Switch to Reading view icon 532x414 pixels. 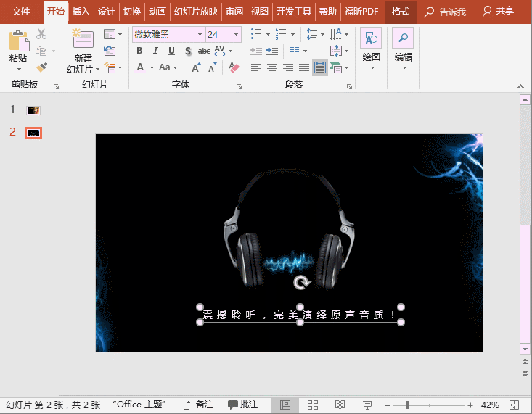tap(340, 405)
